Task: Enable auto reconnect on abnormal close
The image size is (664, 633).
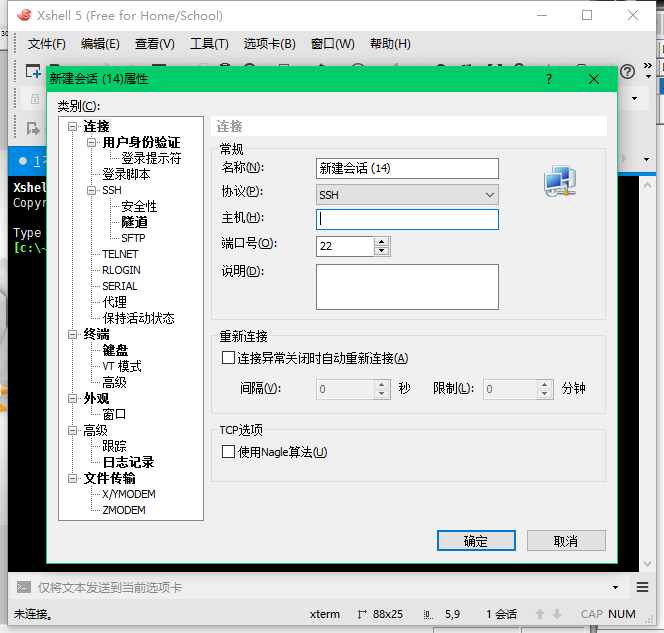Action: point(228,358)
